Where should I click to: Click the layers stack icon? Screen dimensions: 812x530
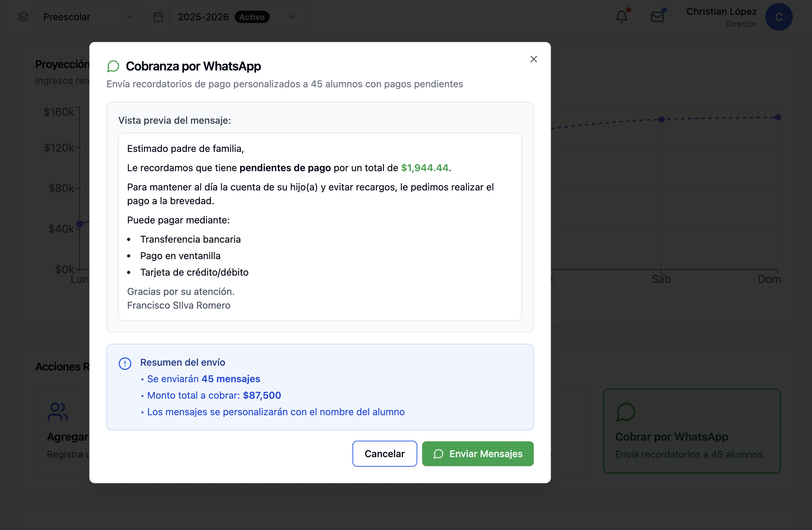(23, 17)
